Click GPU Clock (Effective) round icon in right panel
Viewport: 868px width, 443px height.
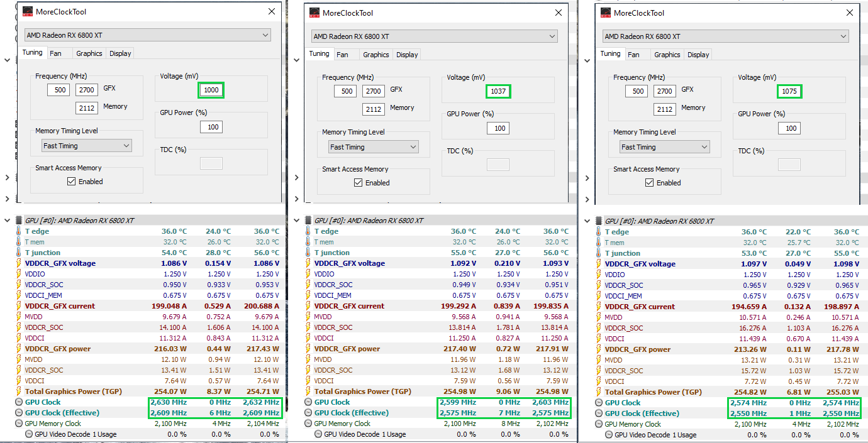coord(598,413)
